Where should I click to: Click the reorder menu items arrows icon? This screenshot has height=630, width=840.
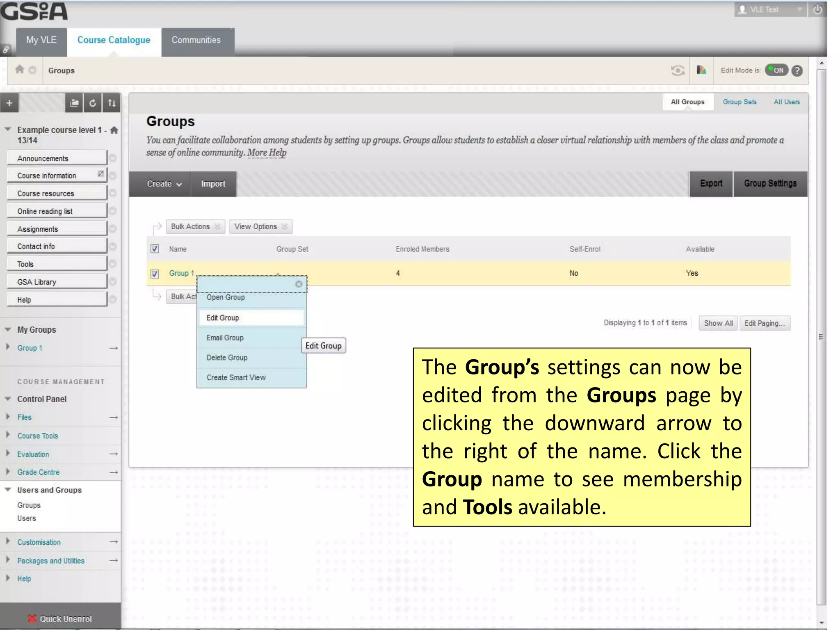(x=112, y=103)
